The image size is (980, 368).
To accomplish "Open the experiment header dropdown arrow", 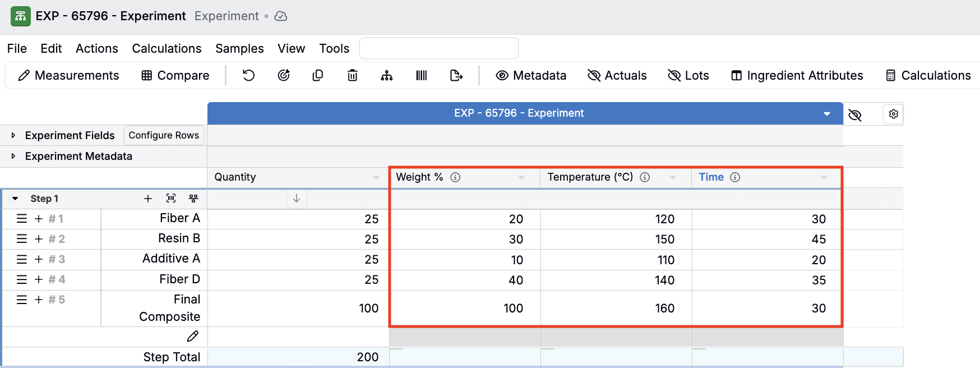I will pos(826,114).
